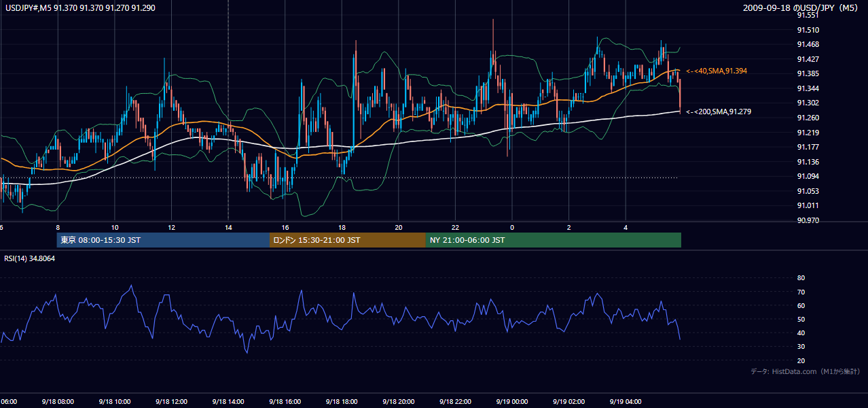Viewport: 868px width, 408px height.
Task: Click the 9/18 14:00 date axis label
Action: (228, 402)
